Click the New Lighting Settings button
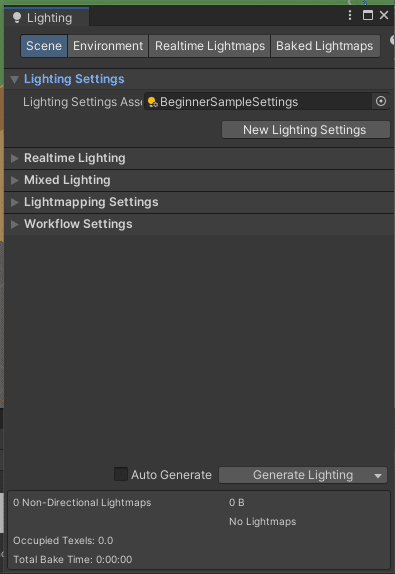Screen dimensions: 395x574 pyautogui.click(x=306, y=130)
